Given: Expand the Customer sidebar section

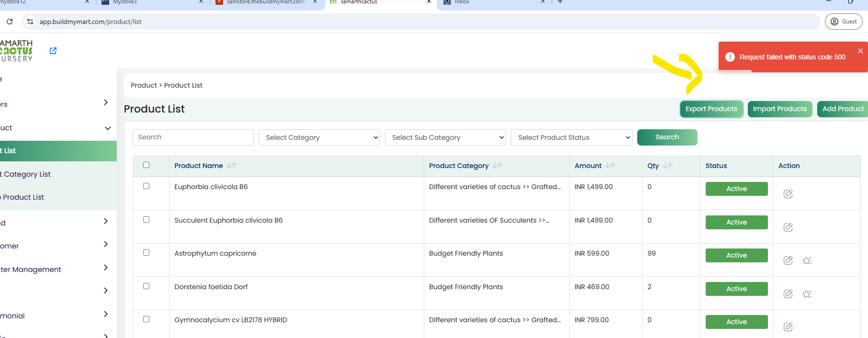Looking at the screenshot, I should 106,244.
